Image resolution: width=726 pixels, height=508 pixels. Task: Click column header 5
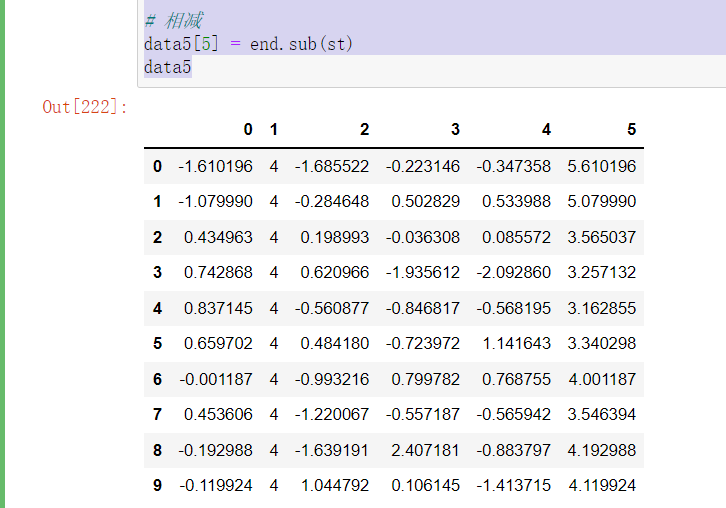coord(632,129)
